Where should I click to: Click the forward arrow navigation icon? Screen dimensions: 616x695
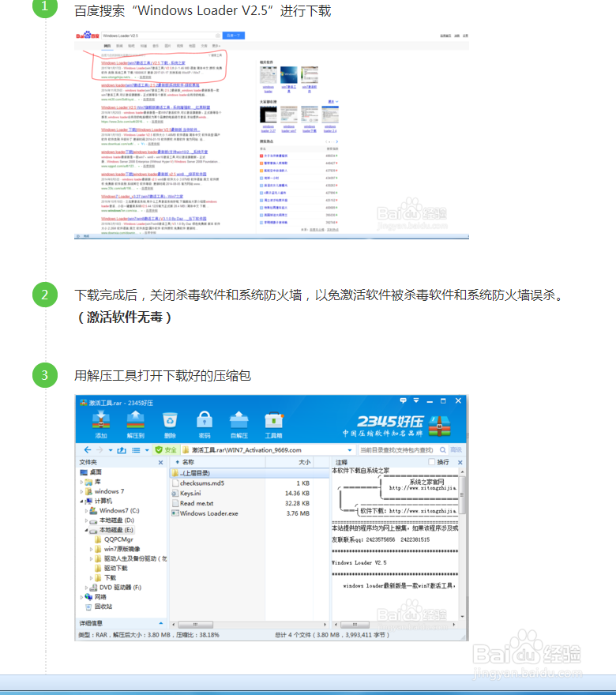pos(100,450)
